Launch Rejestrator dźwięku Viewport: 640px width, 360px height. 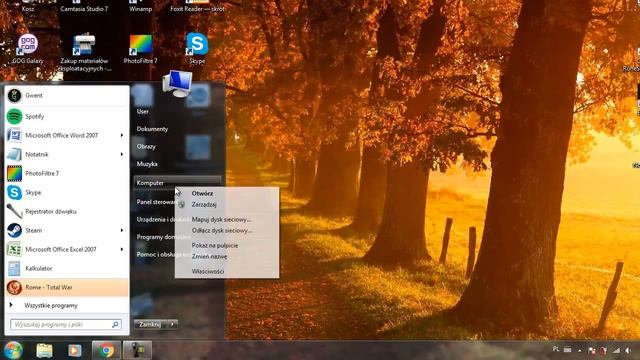tap(67, 211)
